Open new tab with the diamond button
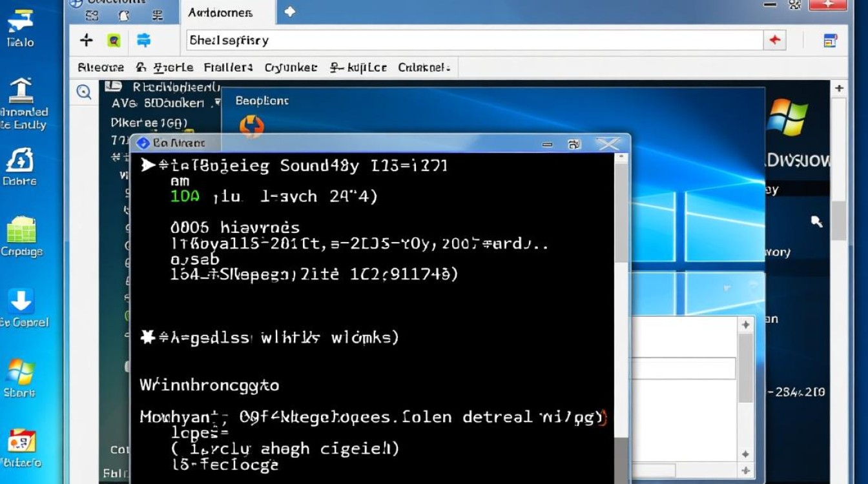This screenshot has width=868, height=484. coord(290,12)
